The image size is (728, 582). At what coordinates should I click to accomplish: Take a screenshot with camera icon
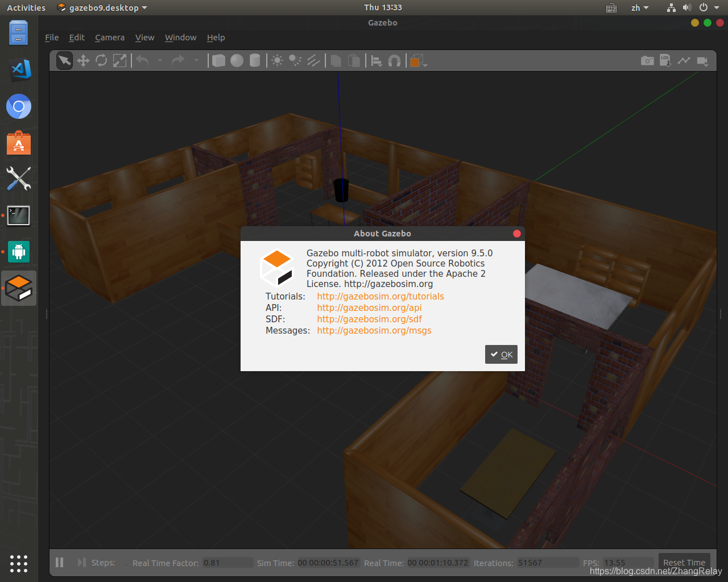click(x=647, y=60)
